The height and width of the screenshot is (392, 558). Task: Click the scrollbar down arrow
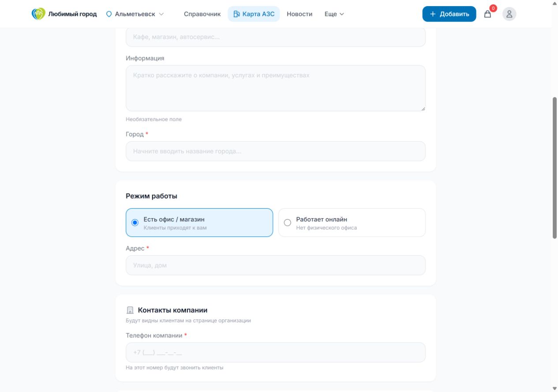point(555,388)
